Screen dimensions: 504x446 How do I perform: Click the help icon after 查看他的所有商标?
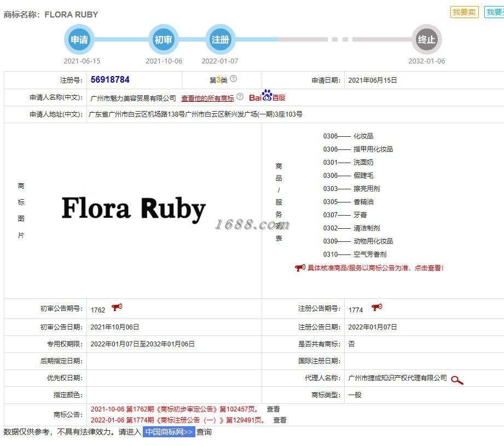[x=240, y=97]
